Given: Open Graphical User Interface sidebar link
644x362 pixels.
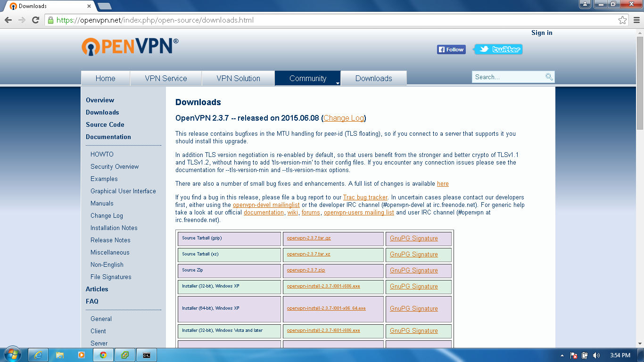Looking at the screenshot, I should [123, 191].
